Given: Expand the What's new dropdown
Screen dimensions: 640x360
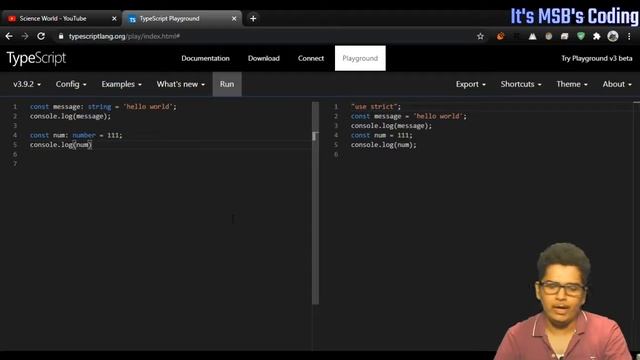Looking at the screenshot, I should tap(180, 84).
